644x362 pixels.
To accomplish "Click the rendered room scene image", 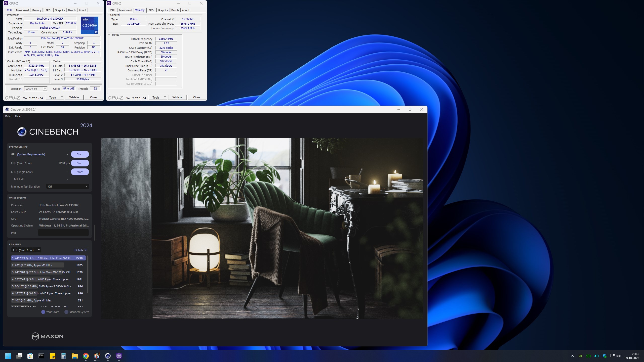I will pyautogui.click(x=262, y=228).
